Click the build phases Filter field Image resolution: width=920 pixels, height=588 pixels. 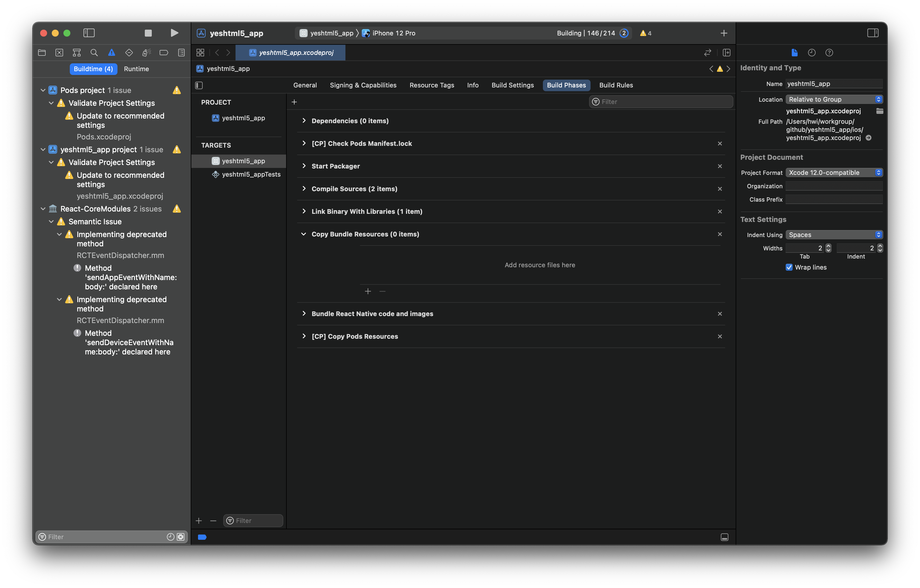point(661,102)
